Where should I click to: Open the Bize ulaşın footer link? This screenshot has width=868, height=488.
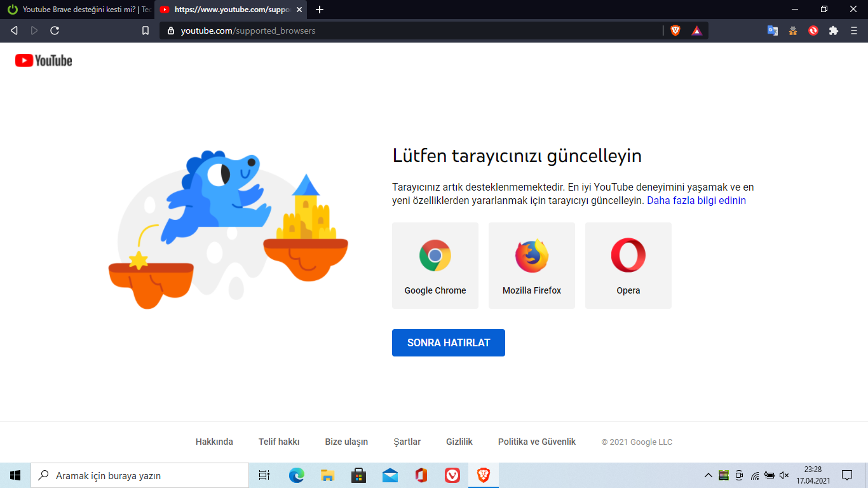(346, 442)
